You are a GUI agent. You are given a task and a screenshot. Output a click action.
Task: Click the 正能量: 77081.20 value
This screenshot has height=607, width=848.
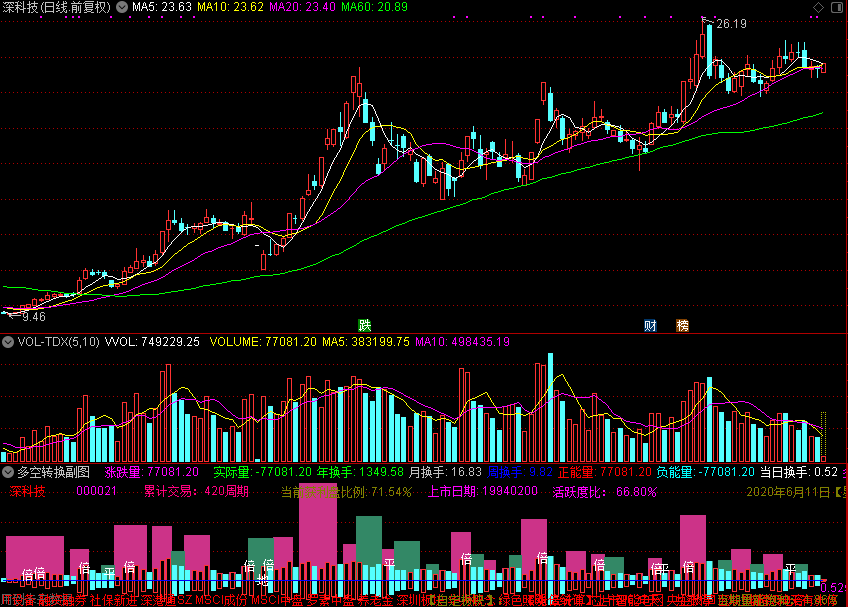(605, 472)
